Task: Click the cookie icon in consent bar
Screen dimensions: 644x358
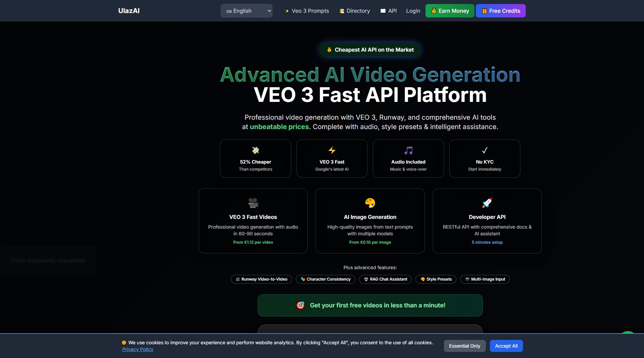Action: (124, 343)
